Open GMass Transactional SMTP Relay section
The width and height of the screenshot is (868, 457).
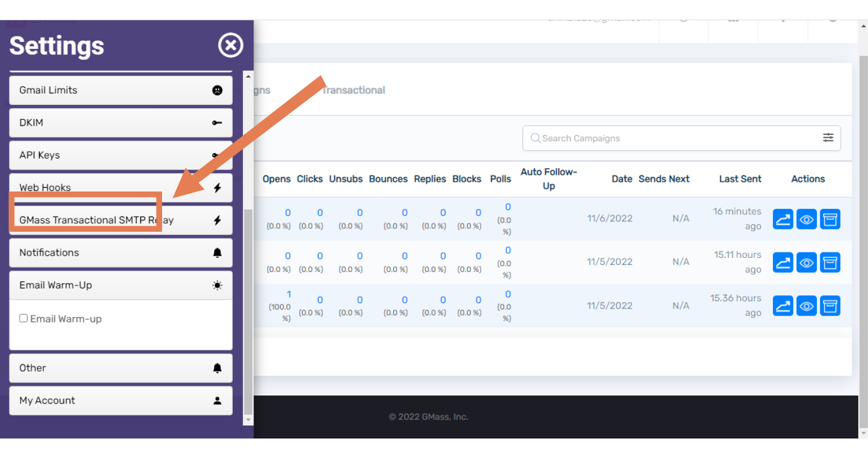coord(121,220)
